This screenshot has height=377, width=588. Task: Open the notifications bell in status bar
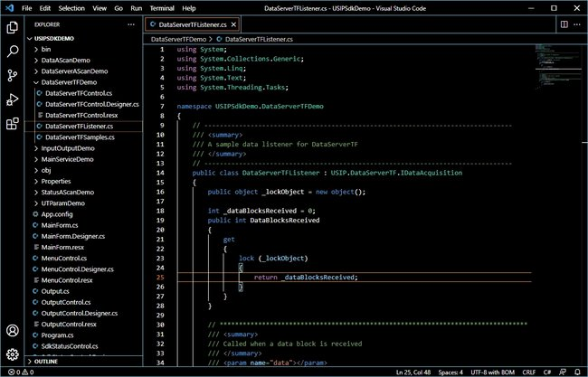tap(576, 372)
